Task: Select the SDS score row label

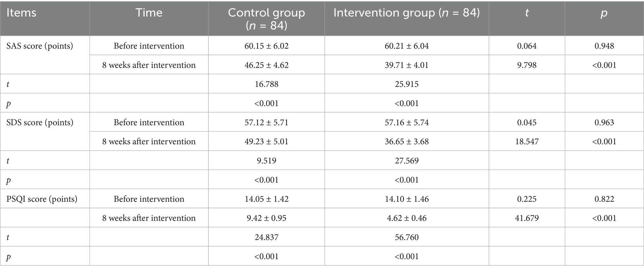Action: click(x=40, y=122)
